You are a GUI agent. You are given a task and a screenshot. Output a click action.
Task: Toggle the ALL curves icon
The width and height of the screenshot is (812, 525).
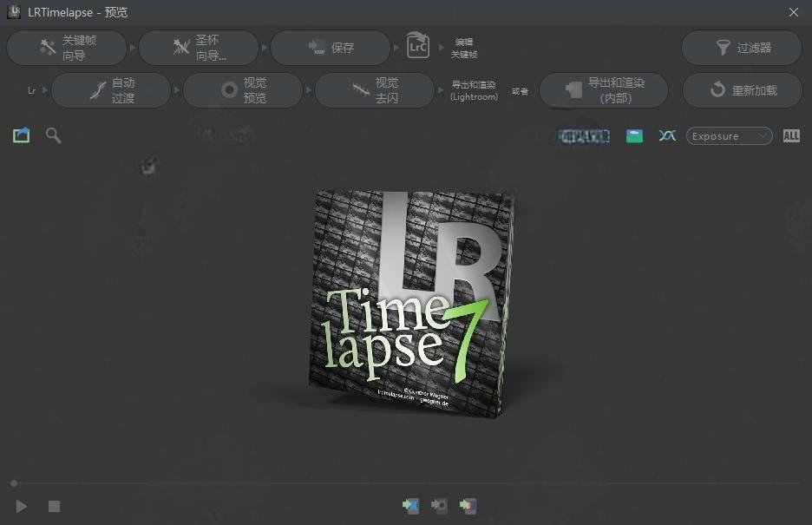(x=791, y=135)
